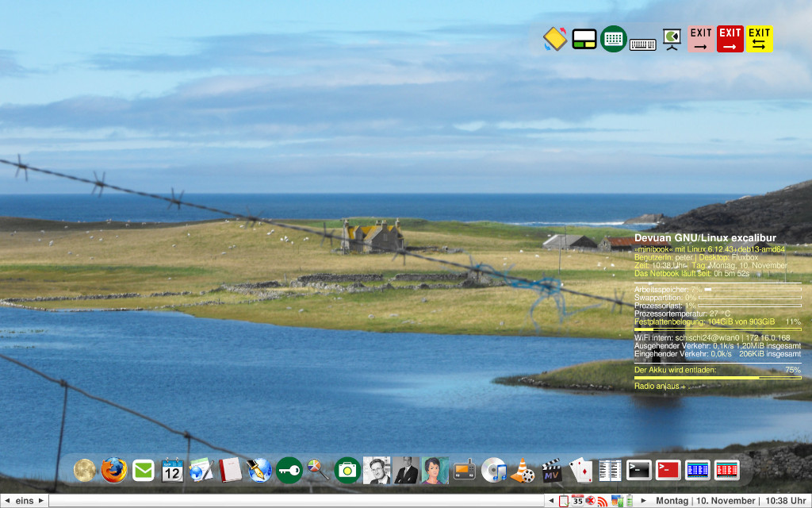Open the green key password manager
Screen dimensions: 812x508
(x=289, y=471)
